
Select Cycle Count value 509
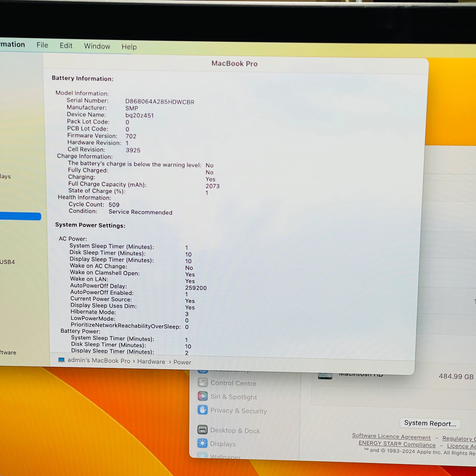(114, 205)
